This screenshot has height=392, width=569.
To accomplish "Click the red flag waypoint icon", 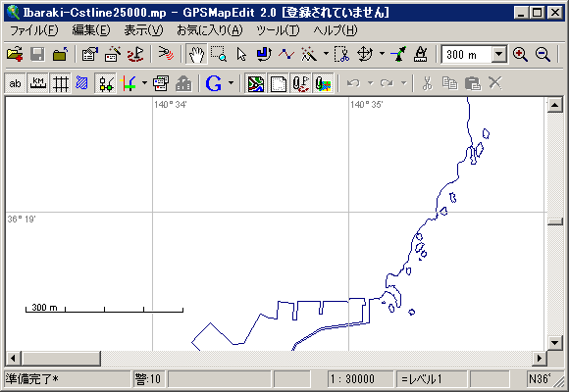I will coord(135,55).
